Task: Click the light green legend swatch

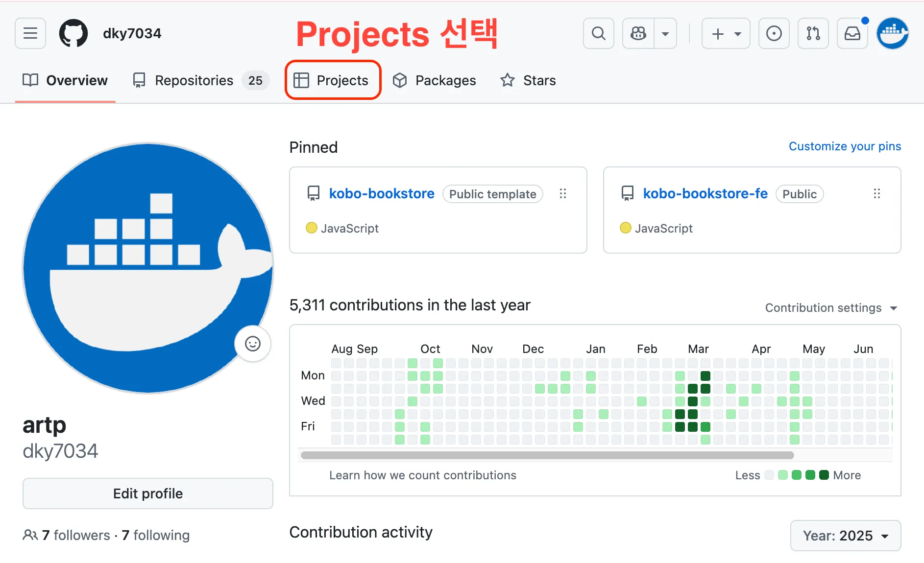Action: [783, 475]
